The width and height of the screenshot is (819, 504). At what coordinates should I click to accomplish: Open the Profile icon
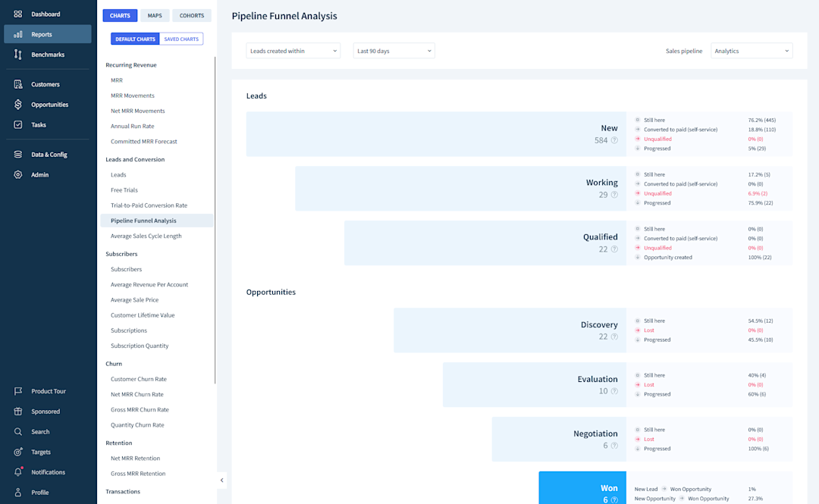pos(17,492)
